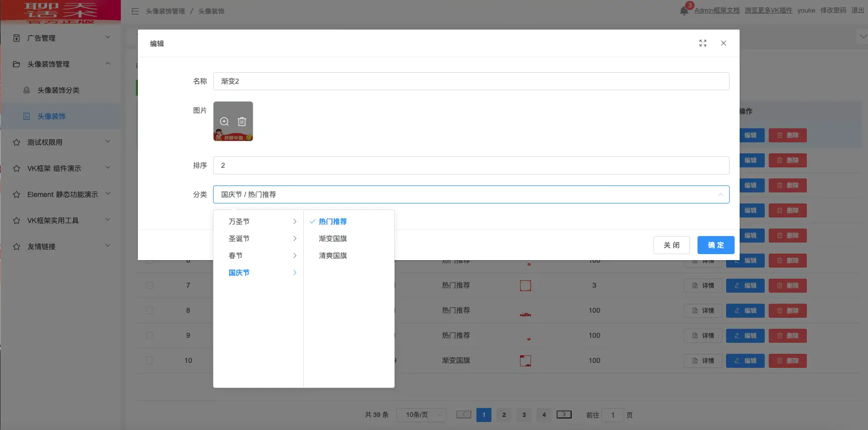
Task: Open the notification bell with badge
Action: 684,11
